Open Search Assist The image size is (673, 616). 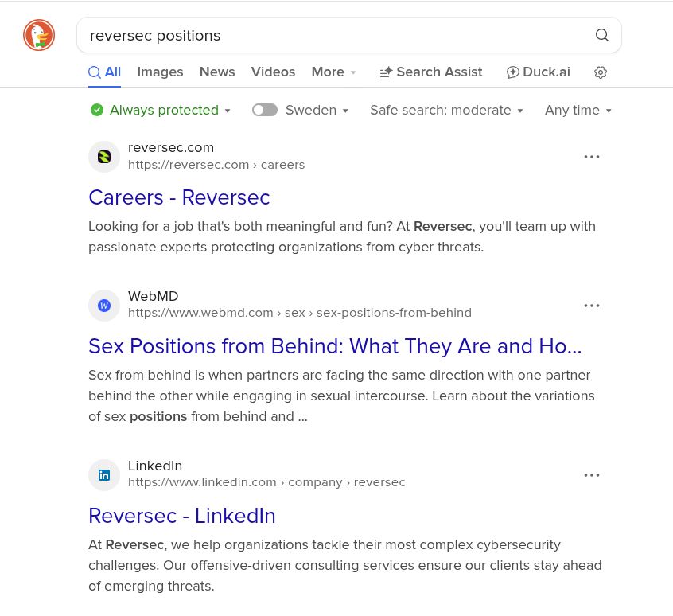(x=430, y=72)
